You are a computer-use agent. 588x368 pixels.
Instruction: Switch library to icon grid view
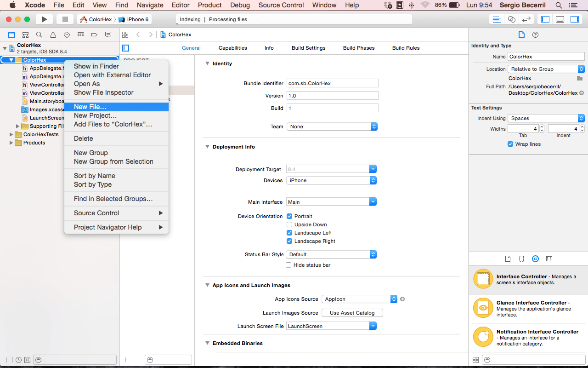click(x=475, y=360)
